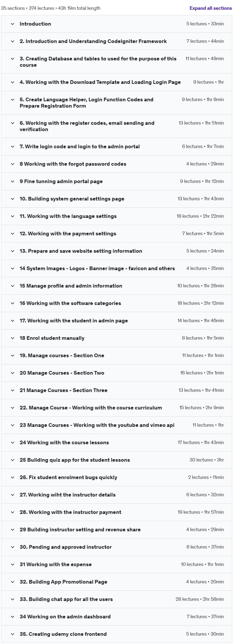Image resolution: width=233 pixels, height=644 pixels.
Task: Open Working with the language settings
Action: (x=116, y=216)
